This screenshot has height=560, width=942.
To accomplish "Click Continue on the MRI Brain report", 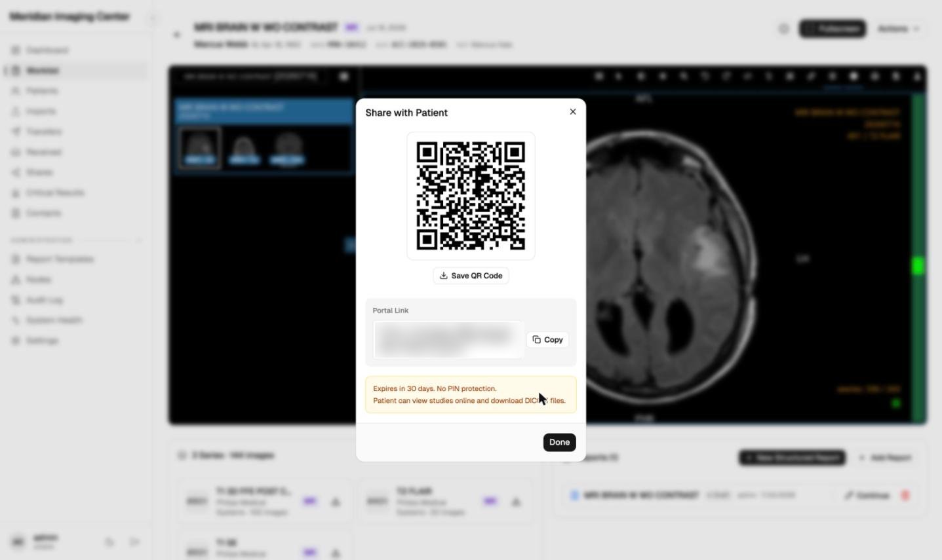I will pyautogui.click(x=866, y=495).
